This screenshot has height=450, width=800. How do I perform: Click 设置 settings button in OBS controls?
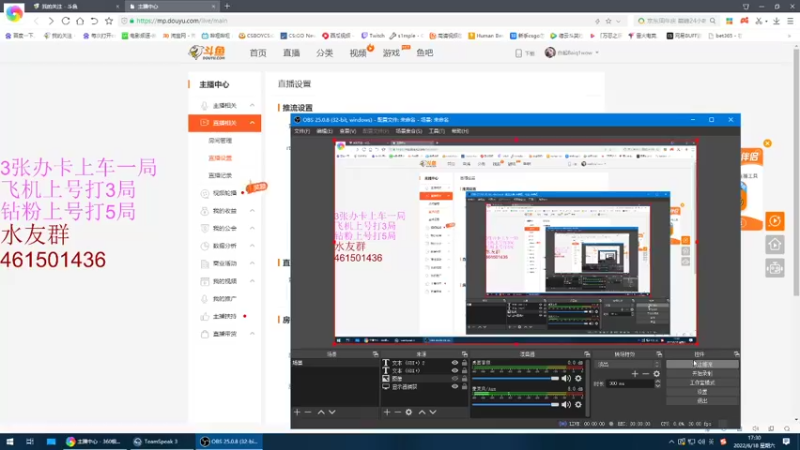click(702, 392)
